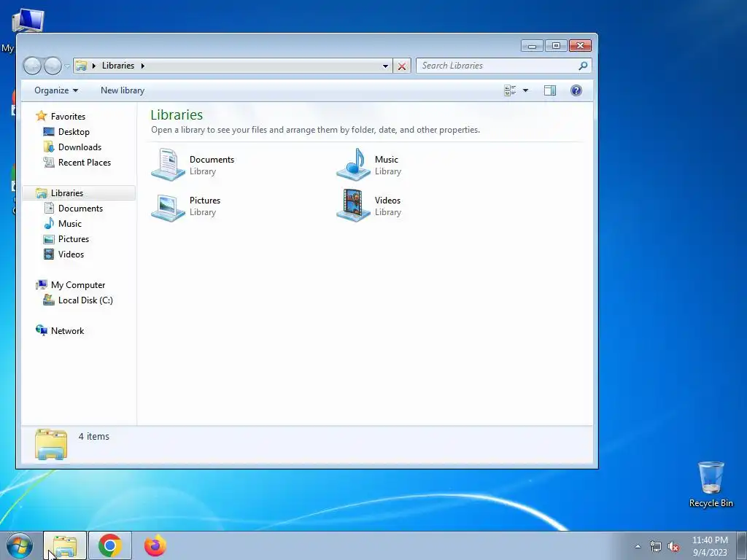Select Favorites in navigation pane
The image size is (747, 560).
[68, 116]
